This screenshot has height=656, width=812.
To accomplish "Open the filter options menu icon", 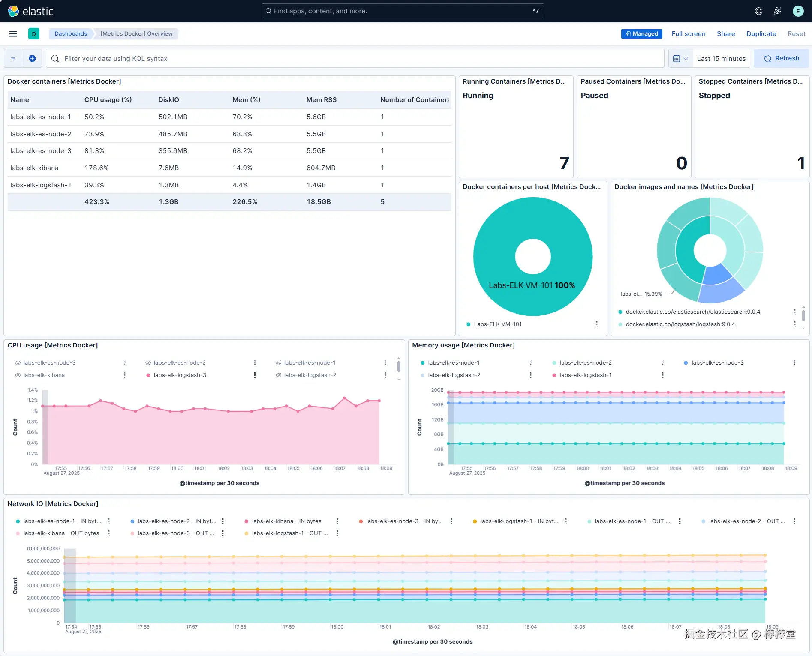I will pyautogui.click(x=13, y=58).
